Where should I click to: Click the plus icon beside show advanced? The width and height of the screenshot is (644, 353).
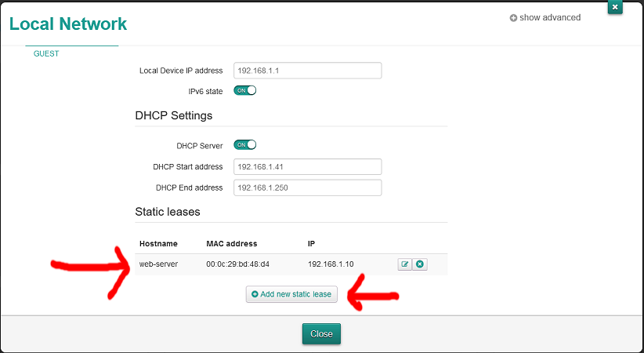click(513, 18)
